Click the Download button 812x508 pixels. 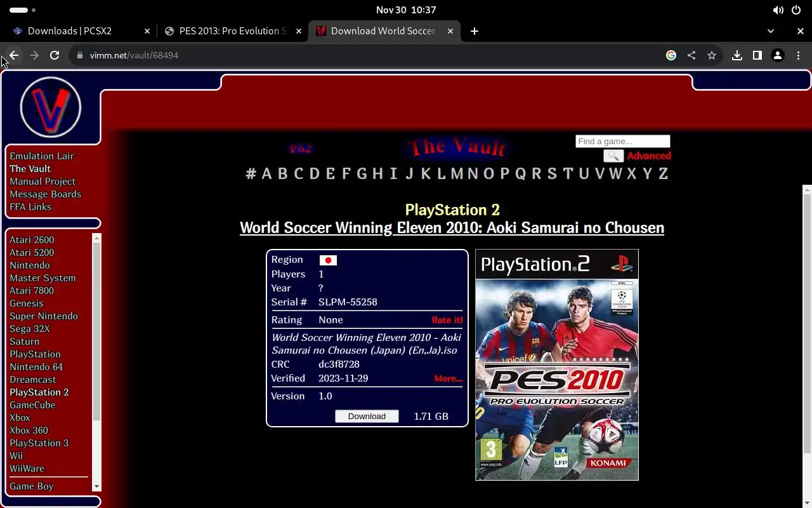pyautogui.click(x=367, y=416)
